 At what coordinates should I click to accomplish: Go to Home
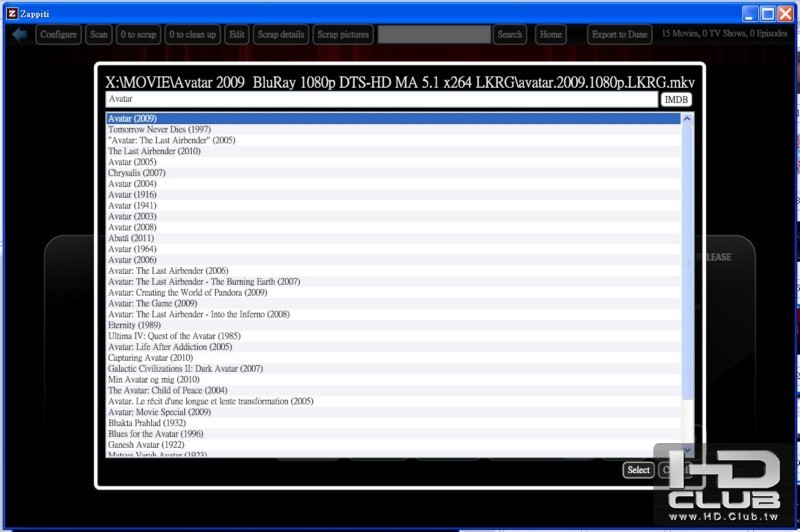[x=551, y=35]
